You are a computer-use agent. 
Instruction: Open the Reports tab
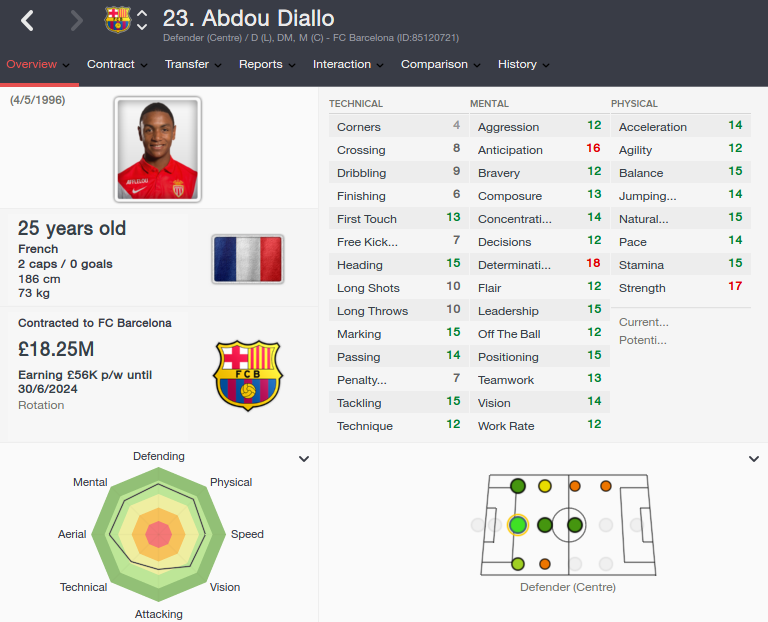[x=267, y=65]
